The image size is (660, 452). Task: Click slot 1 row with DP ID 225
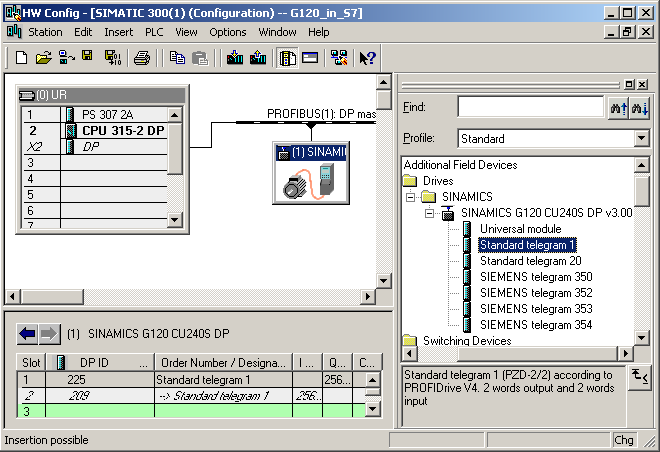191,380
